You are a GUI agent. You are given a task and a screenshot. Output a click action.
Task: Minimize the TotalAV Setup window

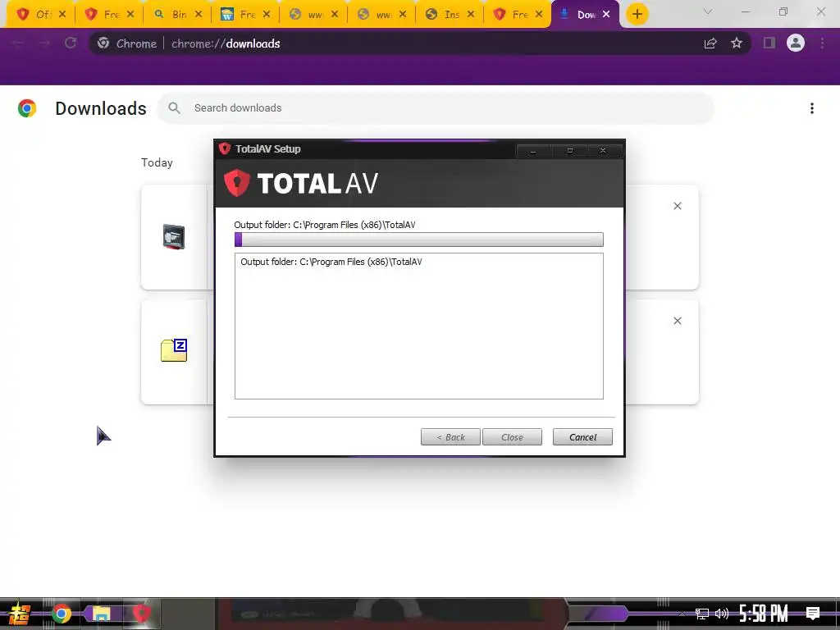[x=533, y=151]
